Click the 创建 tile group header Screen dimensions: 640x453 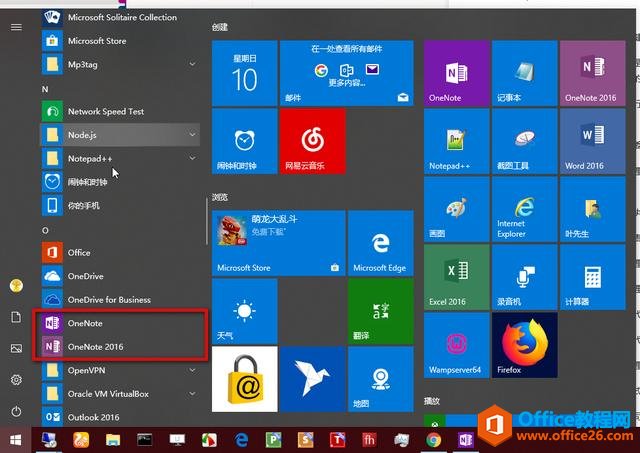tap(220, 27)
